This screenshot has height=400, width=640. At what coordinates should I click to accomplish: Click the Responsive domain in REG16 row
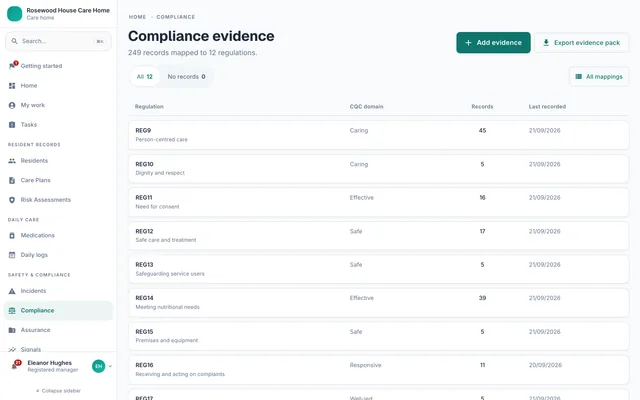[365, 365]
